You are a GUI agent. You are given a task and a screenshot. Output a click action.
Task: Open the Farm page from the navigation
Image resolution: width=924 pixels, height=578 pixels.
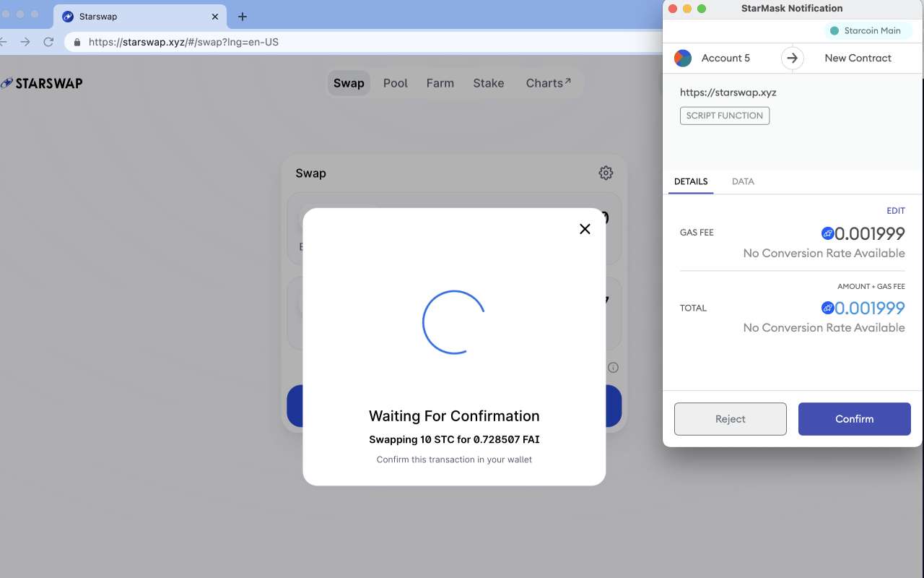pyautogui.click(x=440, y=82)
